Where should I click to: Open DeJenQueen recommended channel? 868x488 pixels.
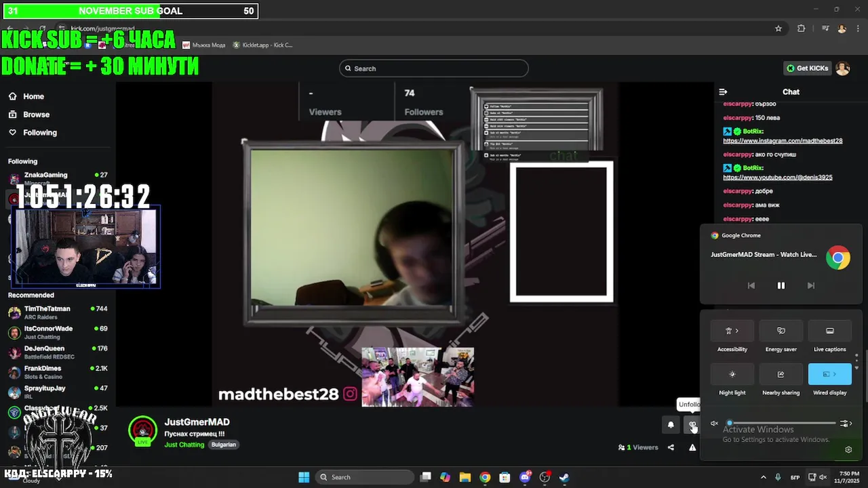tap(58, 352)
